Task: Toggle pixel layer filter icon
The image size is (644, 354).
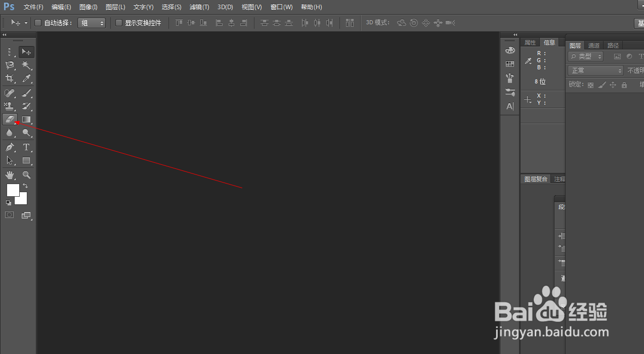Action: [x=617, y=57]
